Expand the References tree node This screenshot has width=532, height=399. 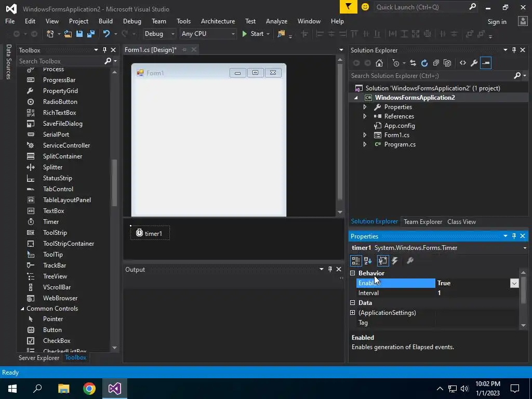point(365,116)
